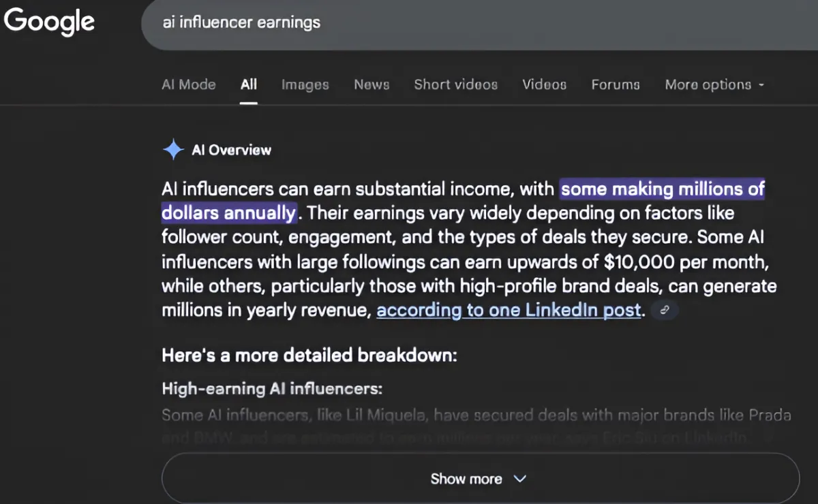Screen dimensions: 818x504
Task: Expand the More options dropdown
Action: pos(714,84)
